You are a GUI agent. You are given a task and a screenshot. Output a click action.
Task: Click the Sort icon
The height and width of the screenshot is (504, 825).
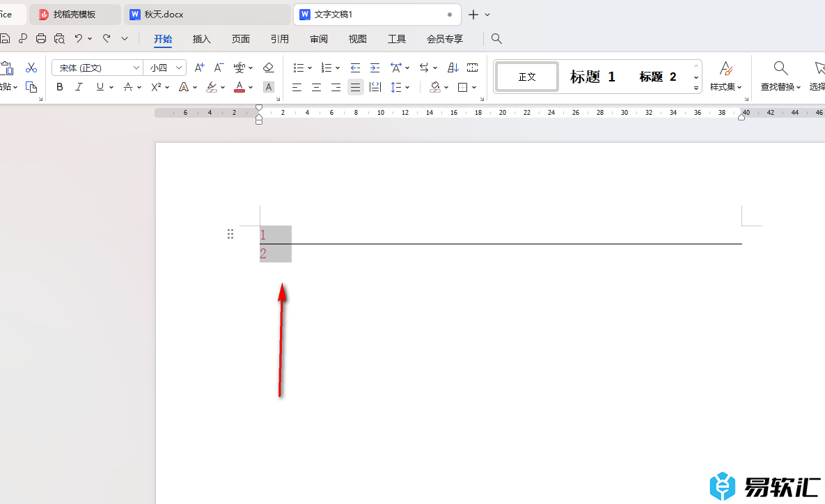(453, 68)
